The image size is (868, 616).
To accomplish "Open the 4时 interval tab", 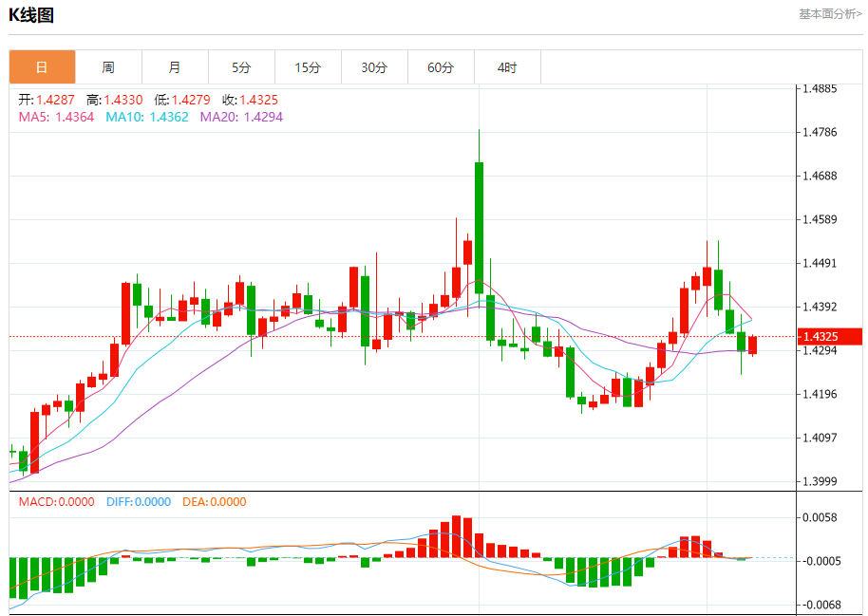I will (x=507, y=67).
